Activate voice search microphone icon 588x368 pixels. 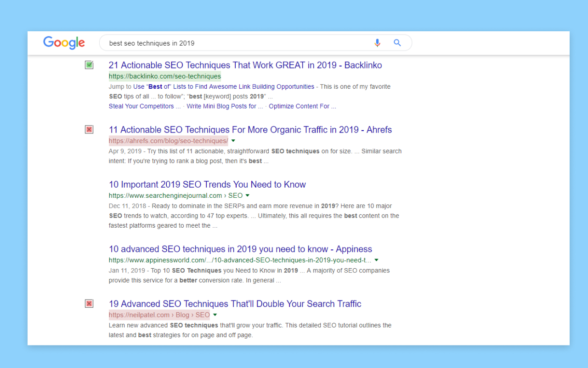377,43
